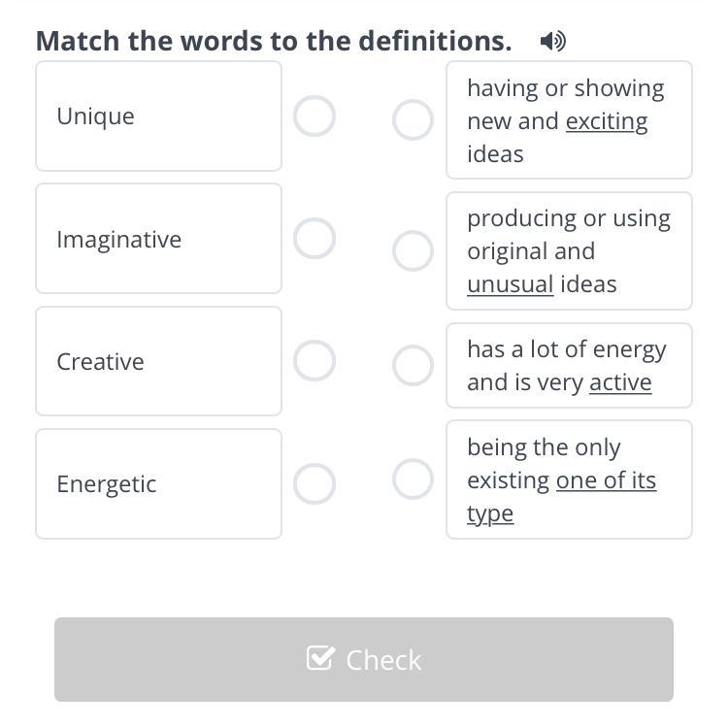Play the audio speaker icon
The width and height of the screenshot is (728, 728).
552,41
